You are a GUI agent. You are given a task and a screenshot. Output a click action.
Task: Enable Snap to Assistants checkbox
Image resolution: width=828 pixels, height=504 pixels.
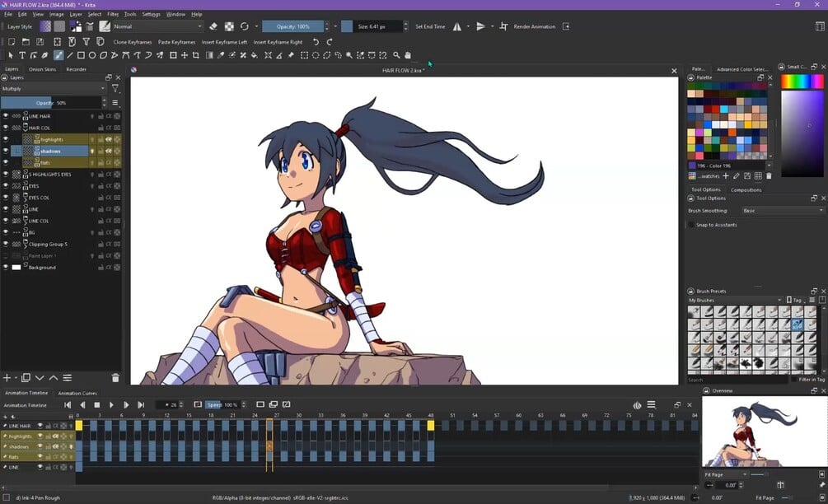(x=691, y=225)
